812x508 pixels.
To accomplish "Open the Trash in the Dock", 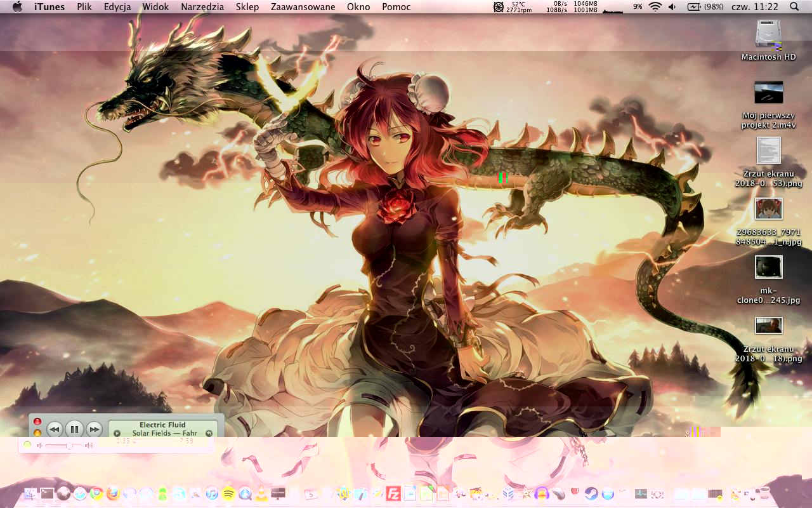I will [x=765, y=493].
